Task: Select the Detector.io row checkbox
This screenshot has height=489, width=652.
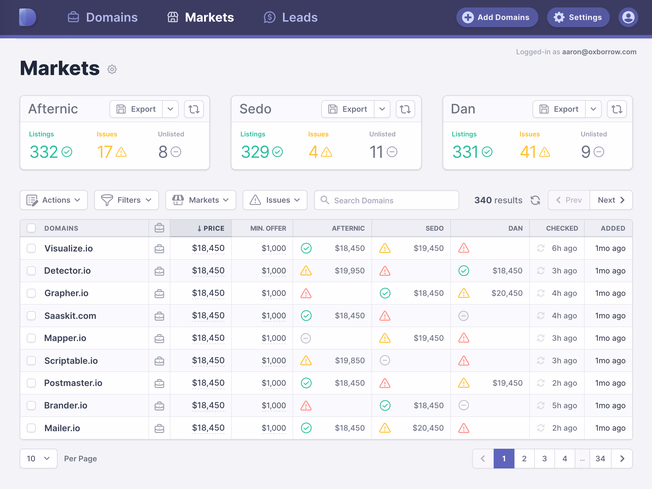Action: coord(31,271)
